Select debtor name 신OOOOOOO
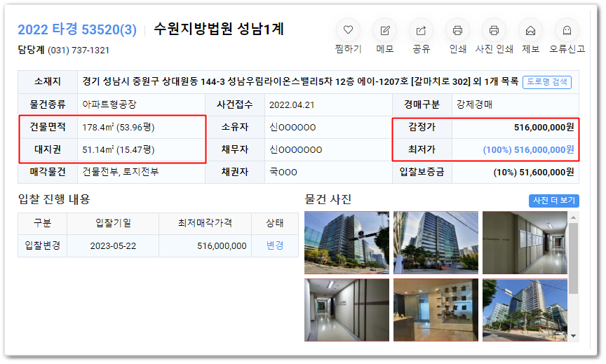 [x=296, y=149]
